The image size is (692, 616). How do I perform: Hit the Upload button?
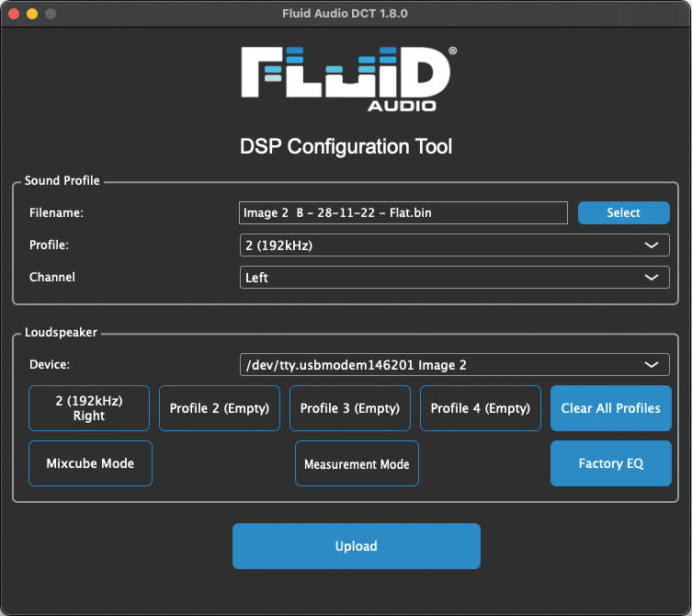point(356,546)
